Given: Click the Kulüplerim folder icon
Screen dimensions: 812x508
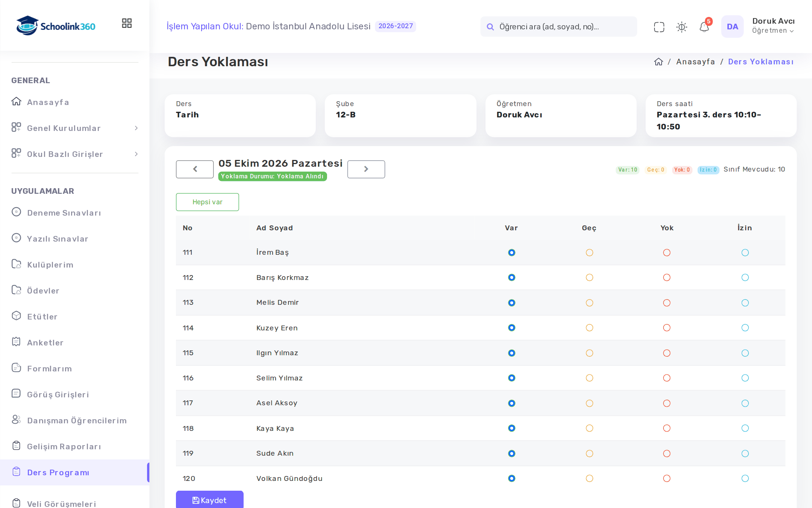Looking at the screenshot, I should click(x=16, y=264).
